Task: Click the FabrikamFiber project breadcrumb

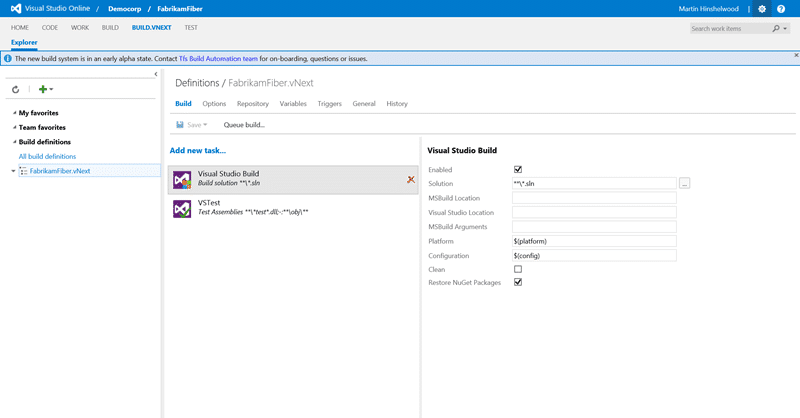Action: (180, 9)
